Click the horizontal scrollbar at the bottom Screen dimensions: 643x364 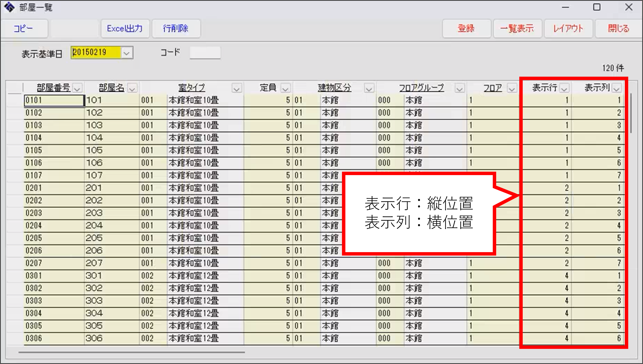132,352
